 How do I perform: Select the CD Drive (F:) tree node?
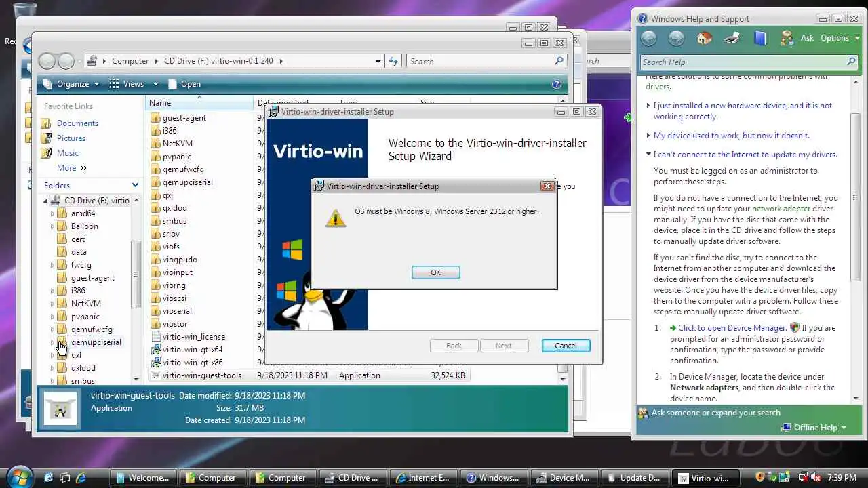pyautogui.click(x=96, y=201)
